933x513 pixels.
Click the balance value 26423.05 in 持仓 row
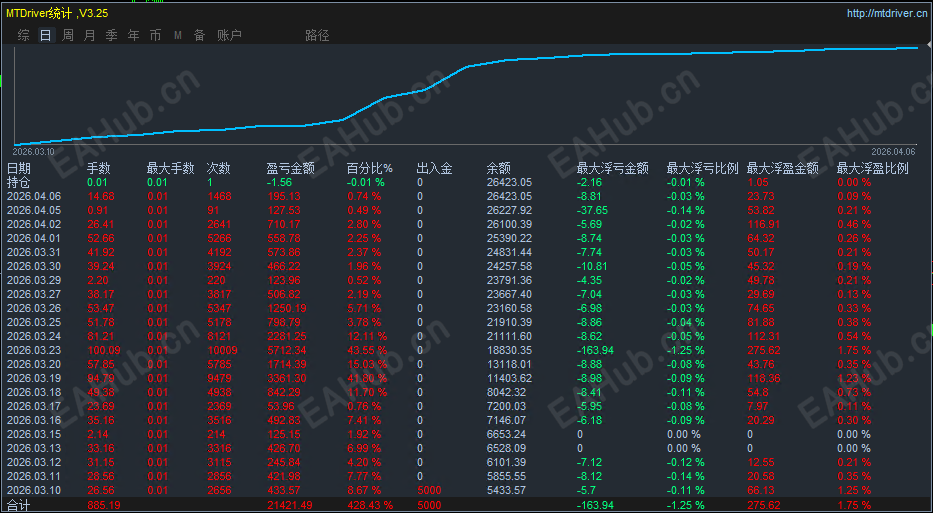tap(509, 182)
